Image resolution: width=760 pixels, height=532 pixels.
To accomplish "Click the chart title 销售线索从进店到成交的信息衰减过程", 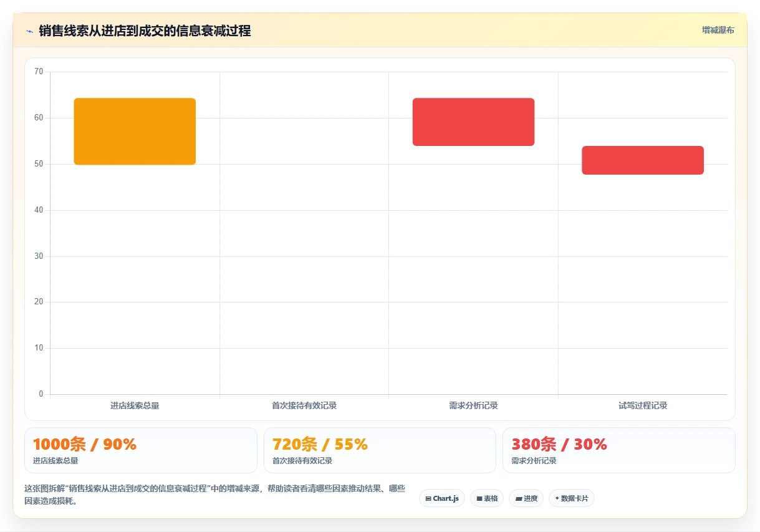I will 145,31.
